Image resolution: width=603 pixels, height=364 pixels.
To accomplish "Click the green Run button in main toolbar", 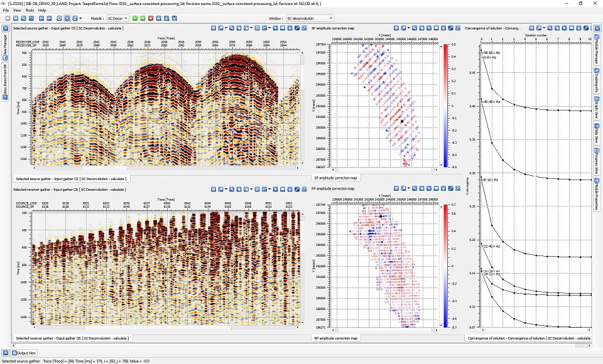I will (x=135, y=19).
